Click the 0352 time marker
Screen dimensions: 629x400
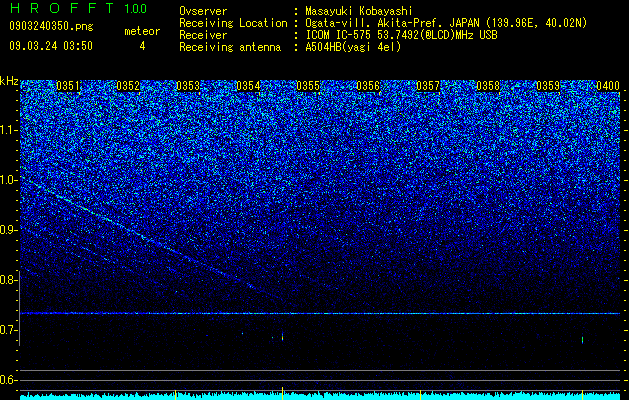coord(128,86)
